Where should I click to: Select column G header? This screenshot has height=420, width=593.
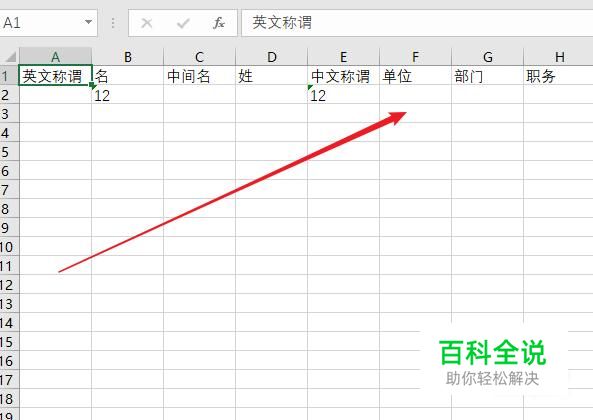487,57
